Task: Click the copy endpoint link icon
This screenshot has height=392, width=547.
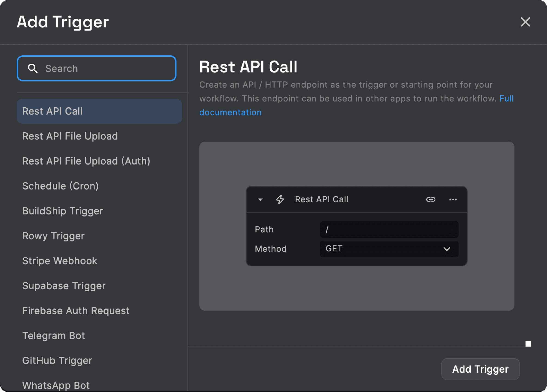Action: pyautogui.click(x=431, y=199)
